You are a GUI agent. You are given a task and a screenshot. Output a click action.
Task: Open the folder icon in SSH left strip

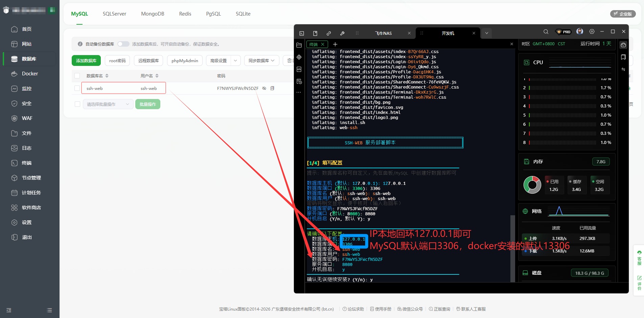coord(299,45)
